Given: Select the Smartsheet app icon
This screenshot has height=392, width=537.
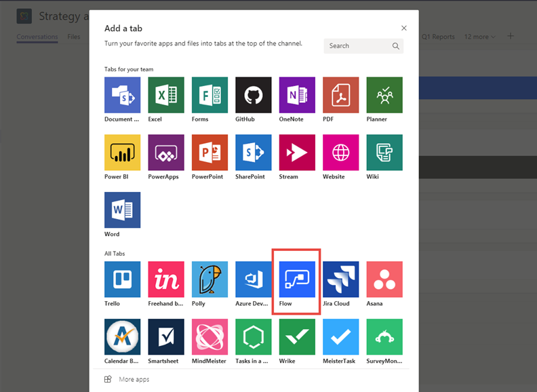Looking at the screenshot, I should [x=166, y=337].
